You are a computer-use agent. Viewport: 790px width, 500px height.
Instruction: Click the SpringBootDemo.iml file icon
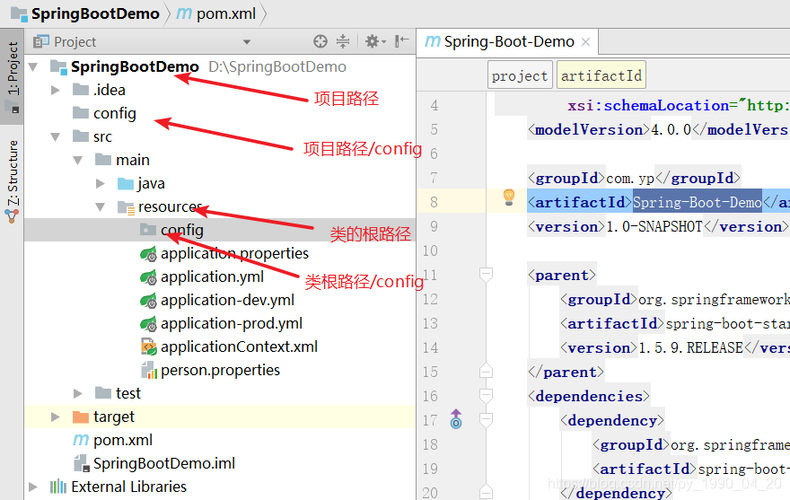point(82,463)
